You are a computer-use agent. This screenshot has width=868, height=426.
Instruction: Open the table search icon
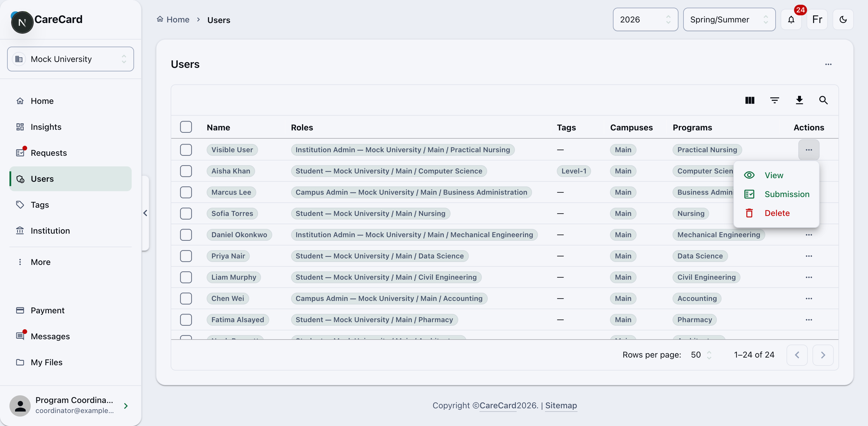tap(823, 100)
